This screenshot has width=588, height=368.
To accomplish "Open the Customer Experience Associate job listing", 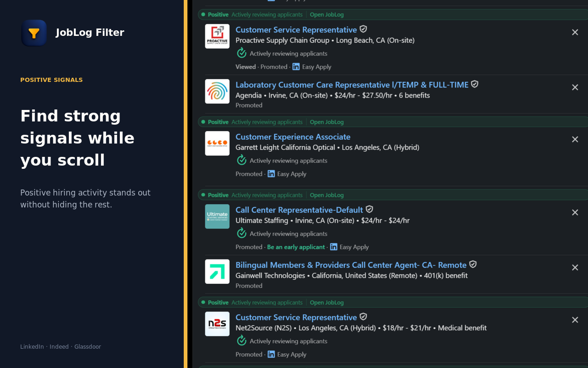I will tap(293, 137).
